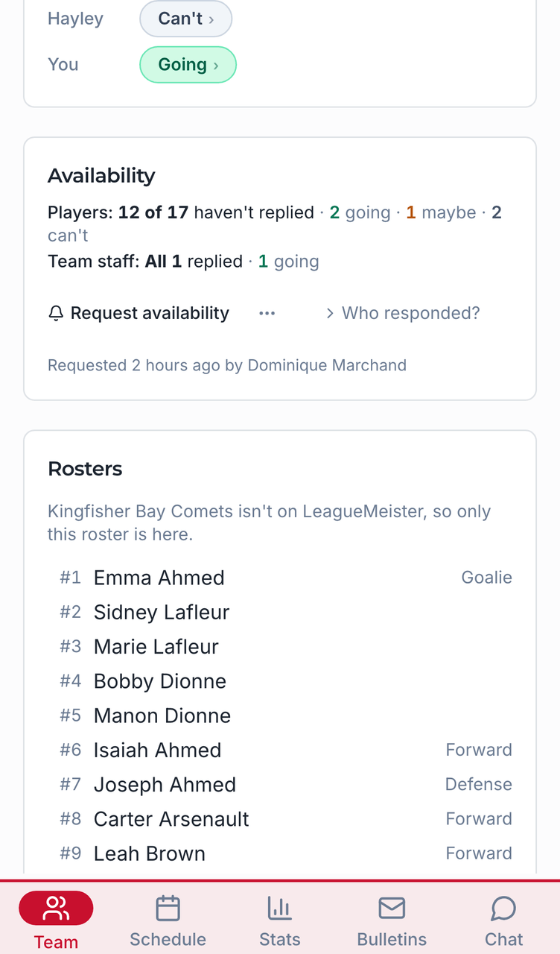Select Carter Arsenault from the roster
Image resolution: width=560 pixels, height=954 pixels.
coord(286,819)
